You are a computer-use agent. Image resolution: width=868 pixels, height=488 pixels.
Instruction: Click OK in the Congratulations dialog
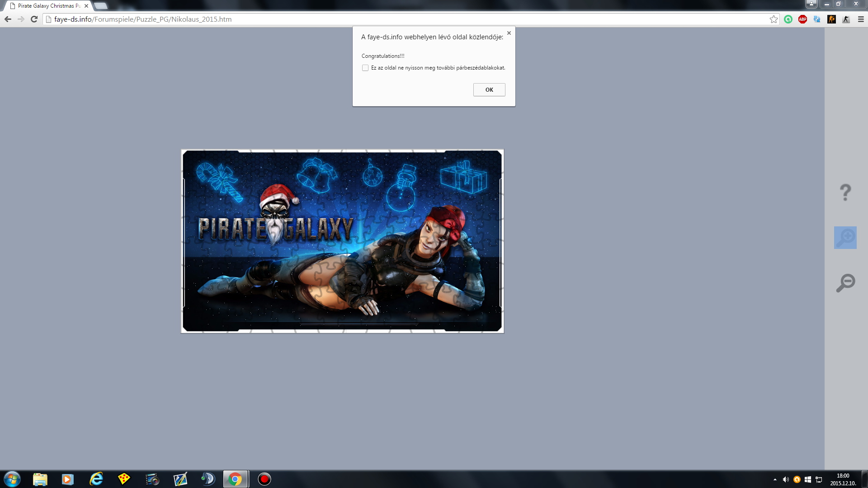point(489,89)
